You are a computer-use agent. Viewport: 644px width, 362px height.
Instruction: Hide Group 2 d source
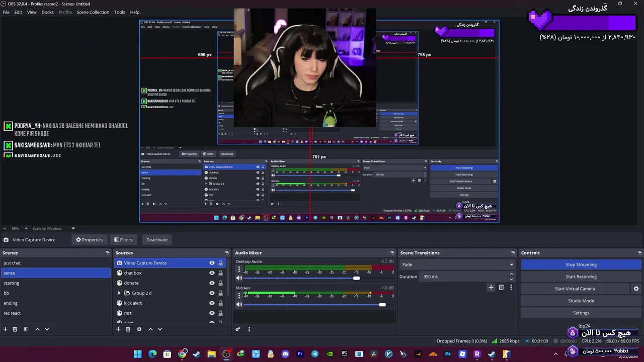coord(212,293)
